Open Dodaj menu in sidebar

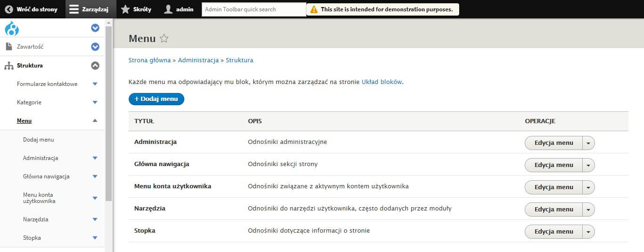click(x=39, y=140)
